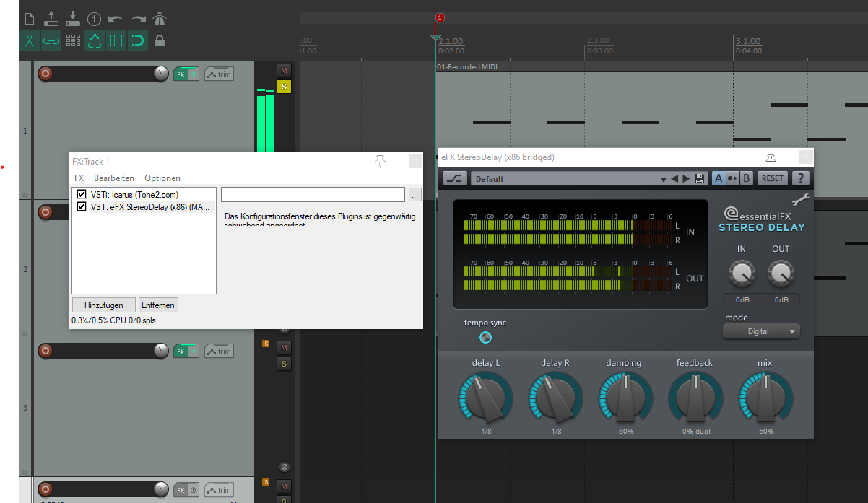Screen dimensions: 868x503
Task: Bypass track 1 FX with power button
Action: click(x=193, y=74)
